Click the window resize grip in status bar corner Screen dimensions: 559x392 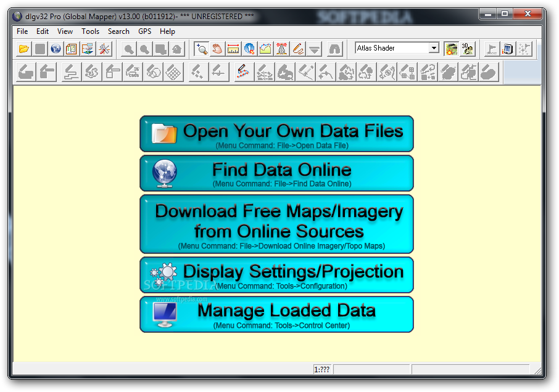click(x=537, y=370)
